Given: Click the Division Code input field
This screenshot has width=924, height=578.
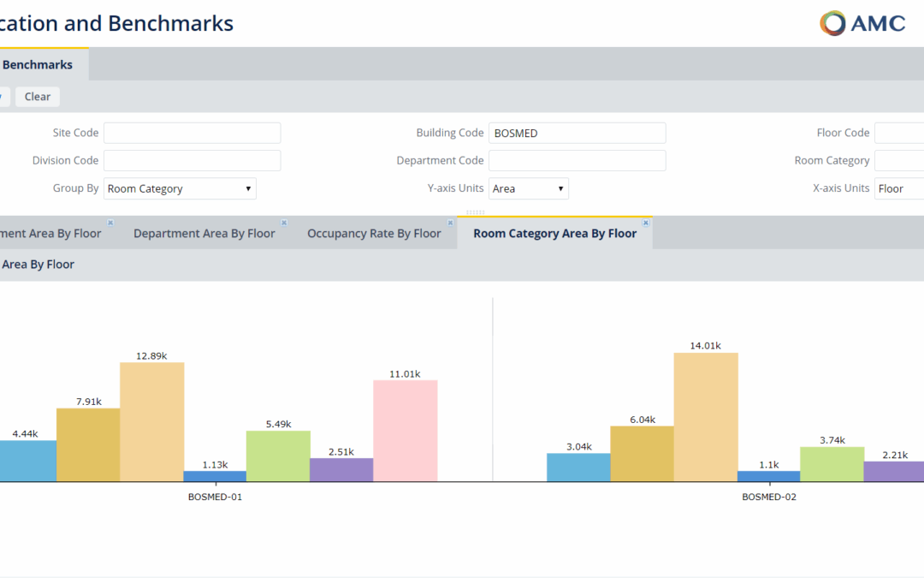Looking at the screenshot, I should click(x=192, y=160).
